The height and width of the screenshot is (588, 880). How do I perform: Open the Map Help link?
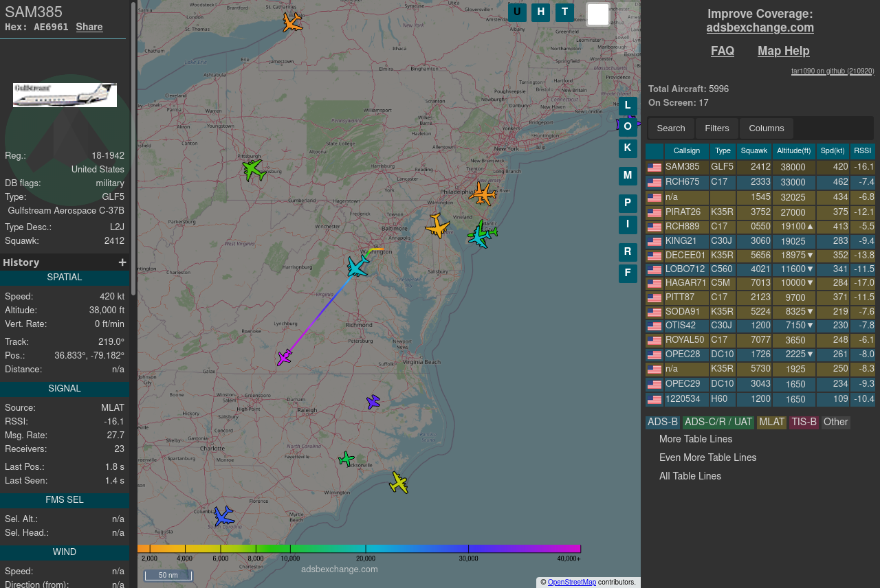click(784, 51)
